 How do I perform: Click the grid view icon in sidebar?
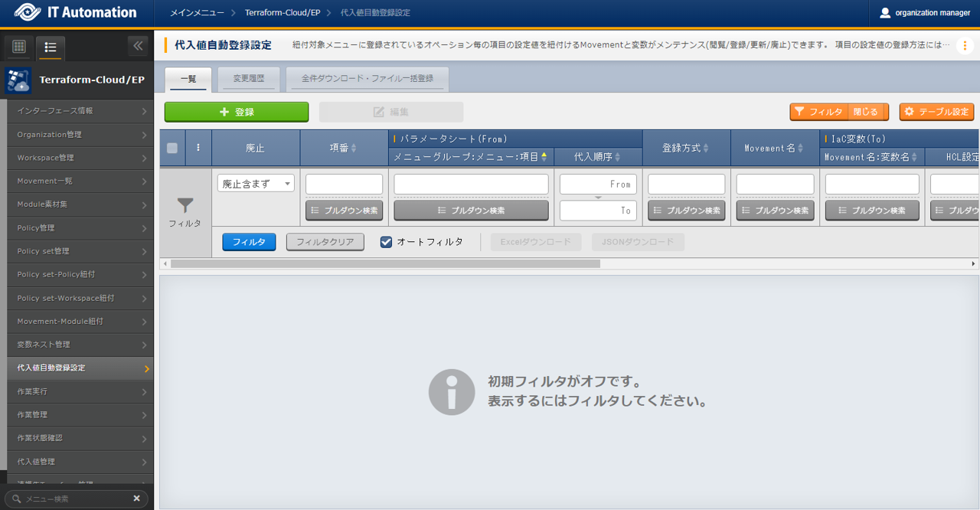[x=19, y=47]
